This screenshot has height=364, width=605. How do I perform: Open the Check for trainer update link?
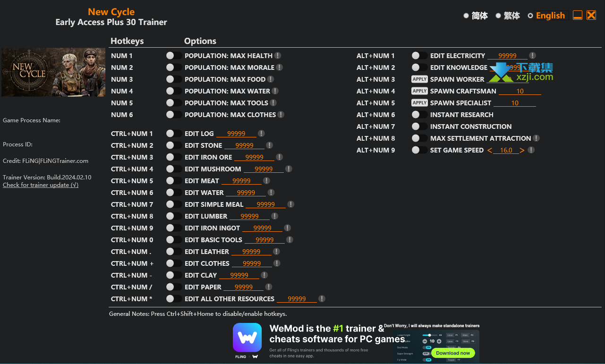pyautogui.click(x=41, y=185)
